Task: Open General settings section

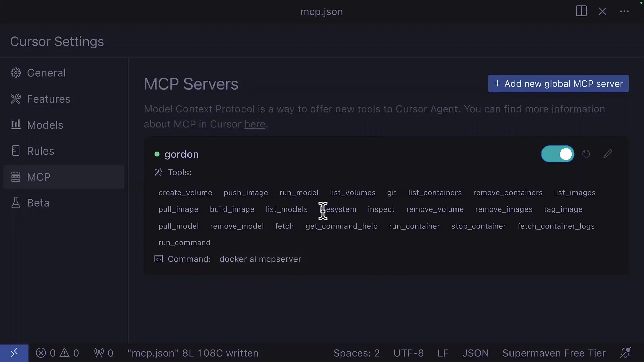Action: click(64, 73)
